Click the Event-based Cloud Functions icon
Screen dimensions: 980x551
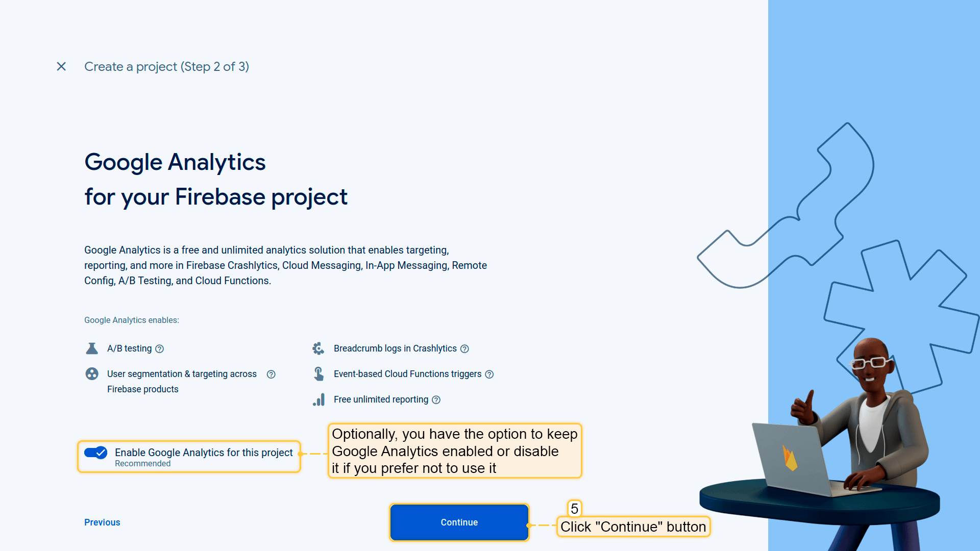pos(318,374)
